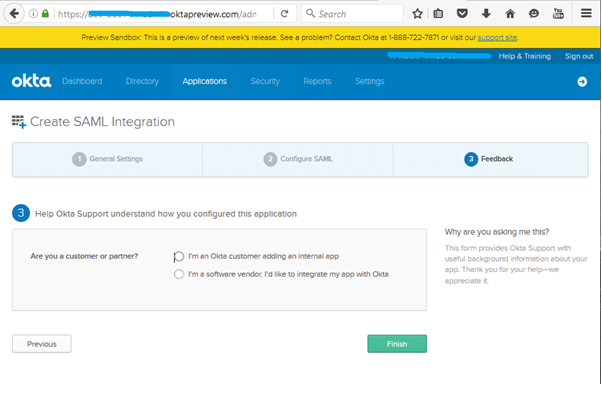Click the 'Create SAML Integration' page title
The image size is (602, 412).
[x=102, y=122]
